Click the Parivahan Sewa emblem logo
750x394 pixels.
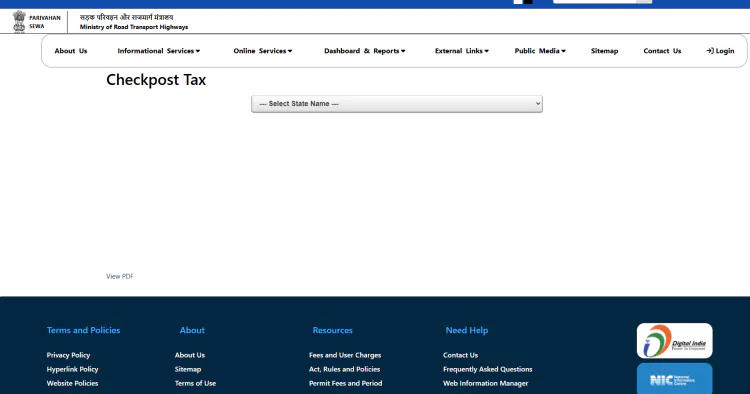[19, 22]
